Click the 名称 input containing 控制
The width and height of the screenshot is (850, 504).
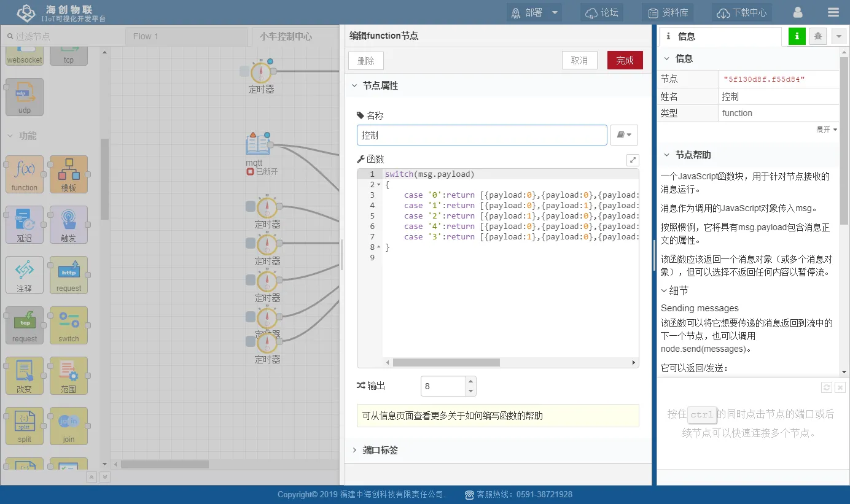click(482, 135)
